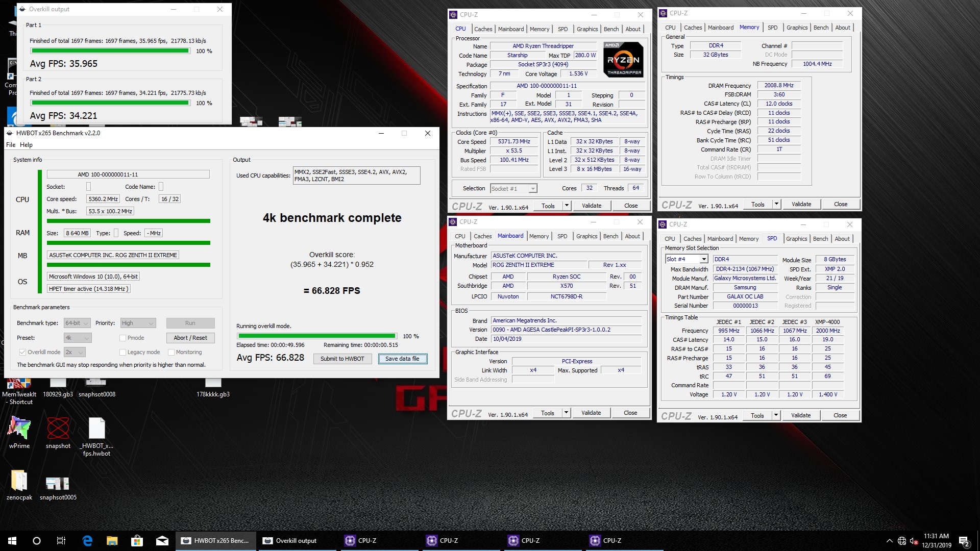Screen dimensions: 980x551
Task: Switch to Graphics tab in Mainboard CPU-Z window
Action: pos(586,236)
